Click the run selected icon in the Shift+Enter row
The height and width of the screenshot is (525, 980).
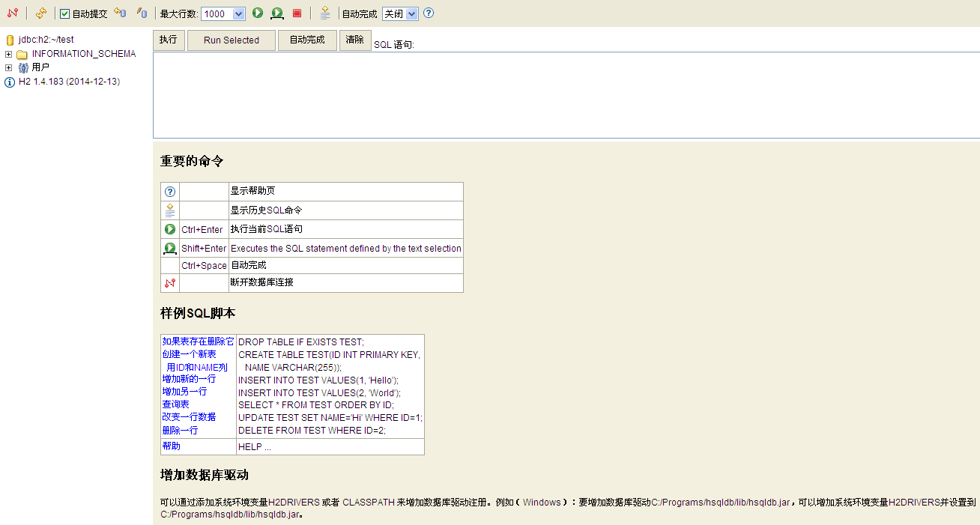[170, 248]
